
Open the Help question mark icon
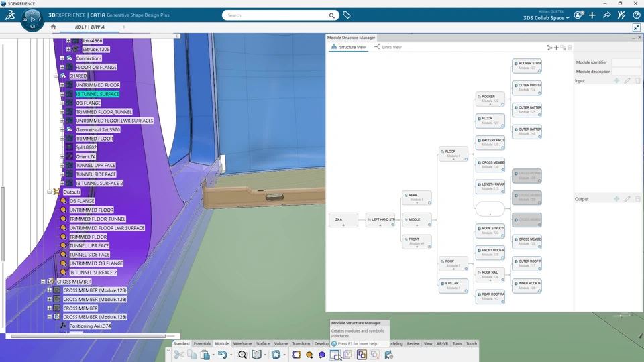pyautogui.click(x=636, y=15)
